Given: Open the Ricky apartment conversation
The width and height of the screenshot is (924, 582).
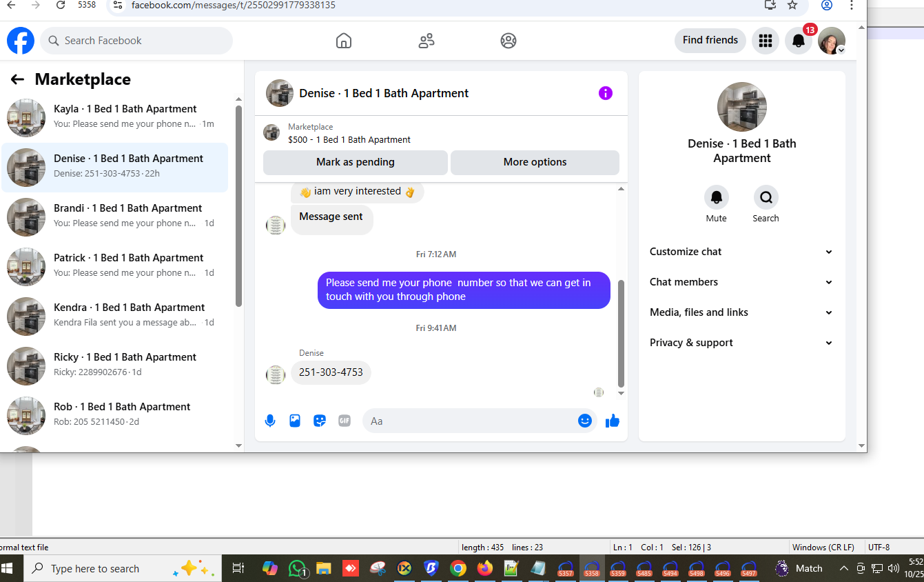Looking at the screenshot, I should click(115, 366).
